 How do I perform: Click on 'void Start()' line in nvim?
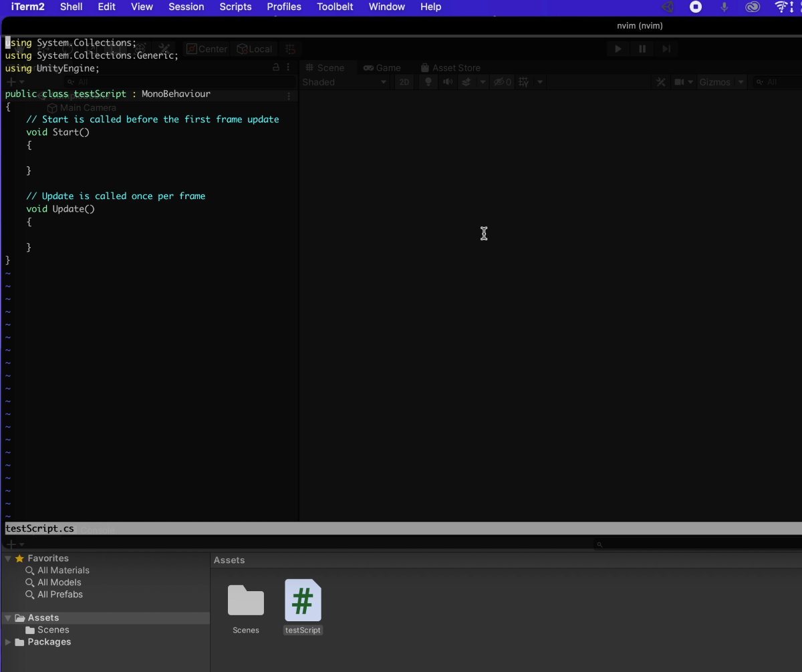pos(58,132)
